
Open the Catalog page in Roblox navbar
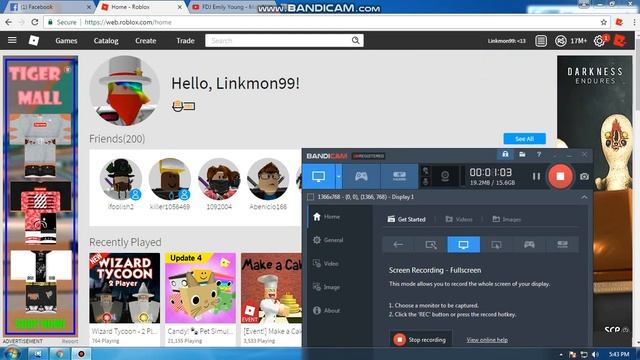point(106,41)
